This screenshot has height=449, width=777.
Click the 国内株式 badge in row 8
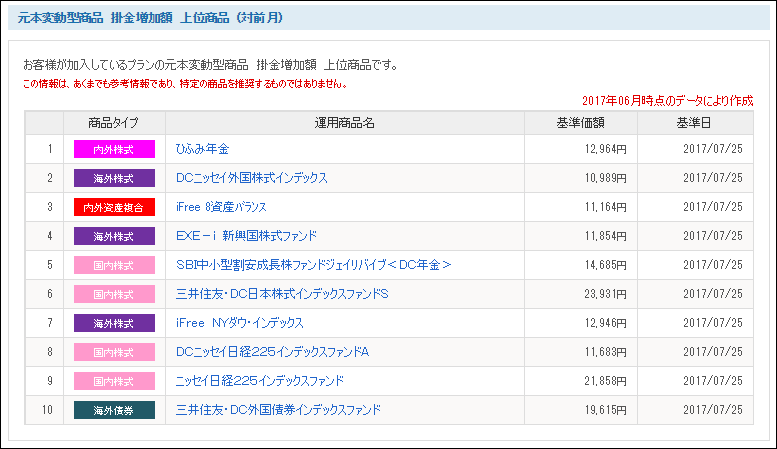[114, 352]
